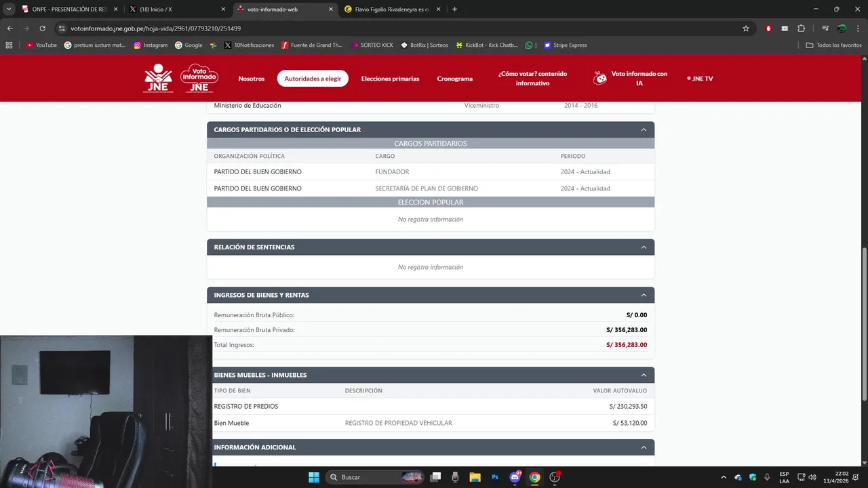Image resolution: width=868 pixels, height=488 pixels.
Task: Open ¿Cómo votar? contenido informativo
Action: click(x=532, y=78)
